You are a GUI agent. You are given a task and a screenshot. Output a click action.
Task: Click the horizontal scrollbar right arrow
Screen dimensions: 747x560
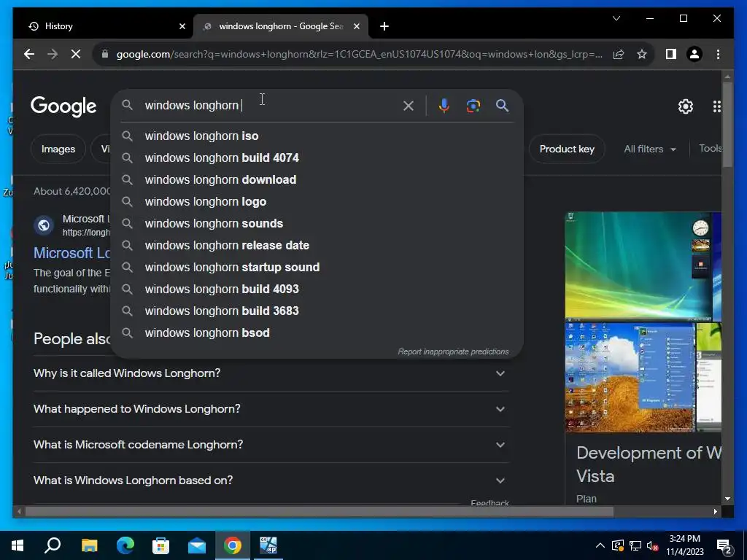point(715,511)
